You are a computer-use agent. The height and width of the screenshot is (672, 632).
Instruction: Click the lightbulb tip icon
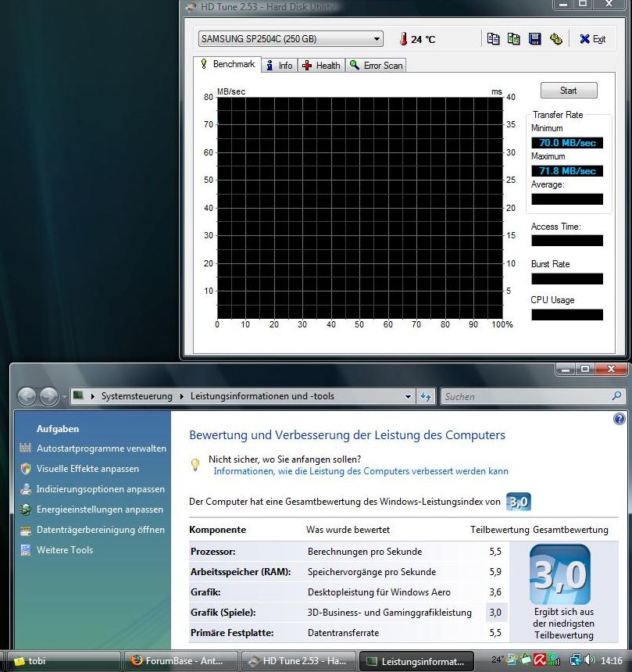pos(195,465)
